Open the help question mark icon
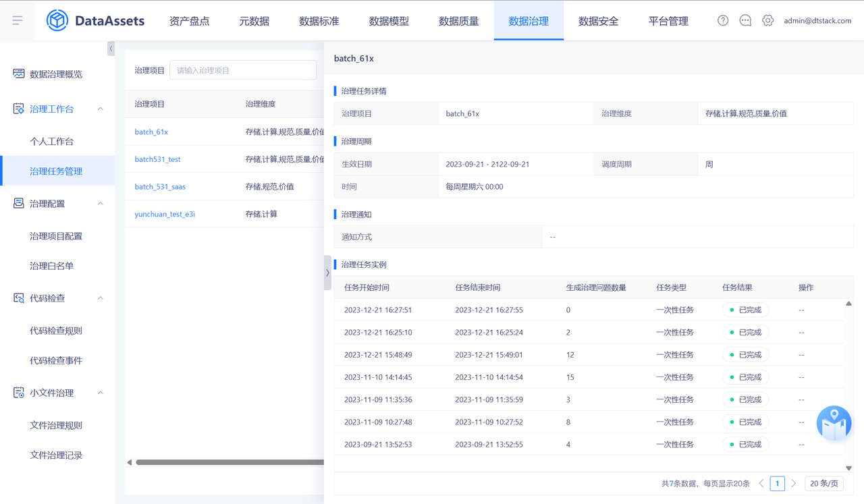Viewport: 864px width, 504px height. 723,20
